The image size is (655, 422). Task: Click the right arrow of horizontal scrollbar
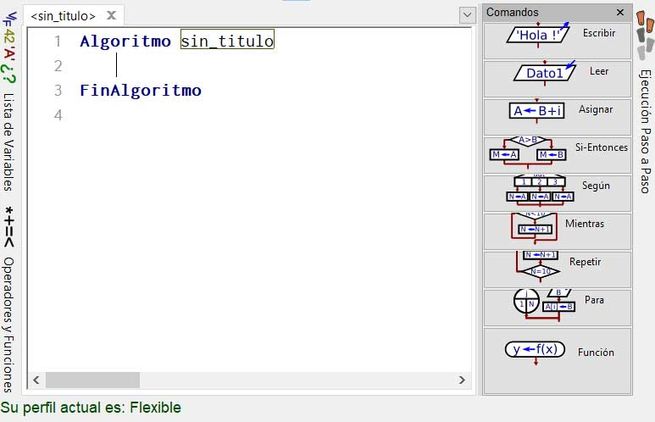click(x=462, y=380)
